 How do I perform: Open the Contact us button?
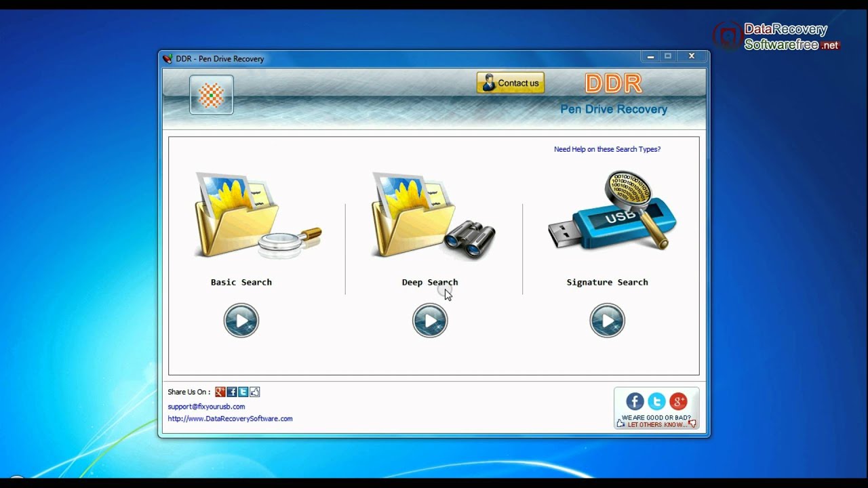pos(511,83)
